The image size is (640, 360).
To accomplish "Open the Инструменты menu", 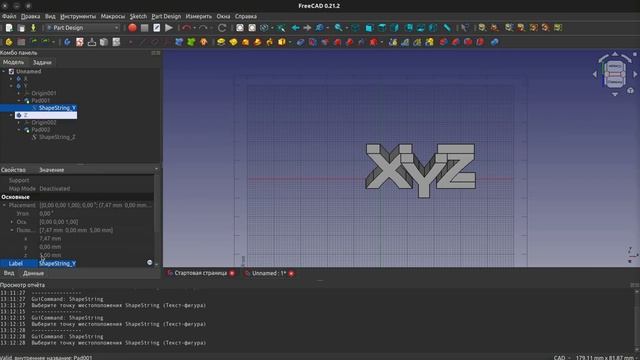I will [x=78, y=16].
